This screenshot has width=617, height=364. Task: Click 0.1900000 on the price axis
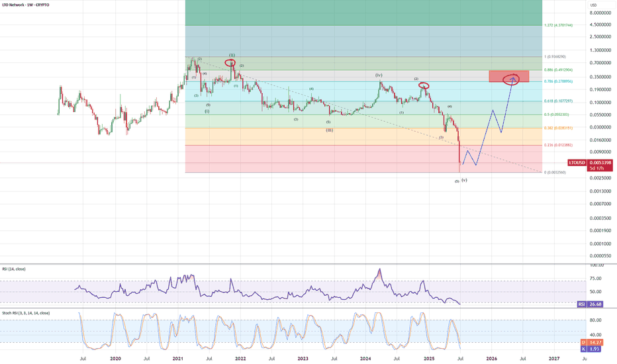tap(600, 90)
